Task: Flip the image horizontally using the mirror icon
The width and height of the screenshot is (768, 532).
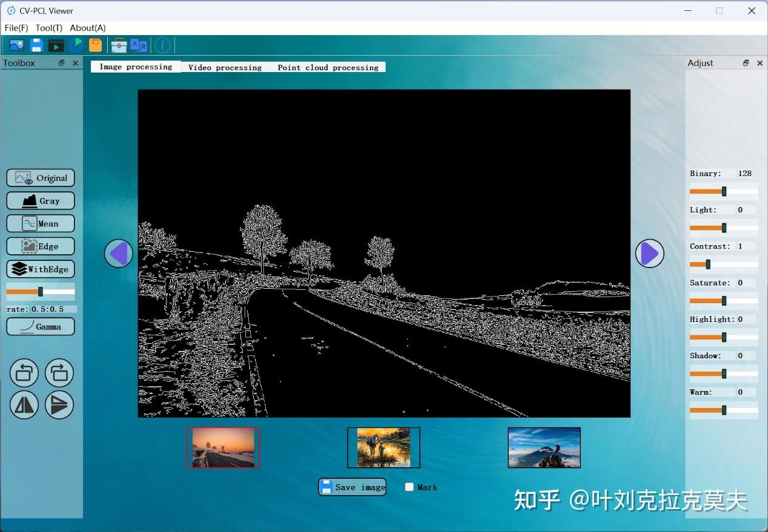Action: (x=24, y=404)
